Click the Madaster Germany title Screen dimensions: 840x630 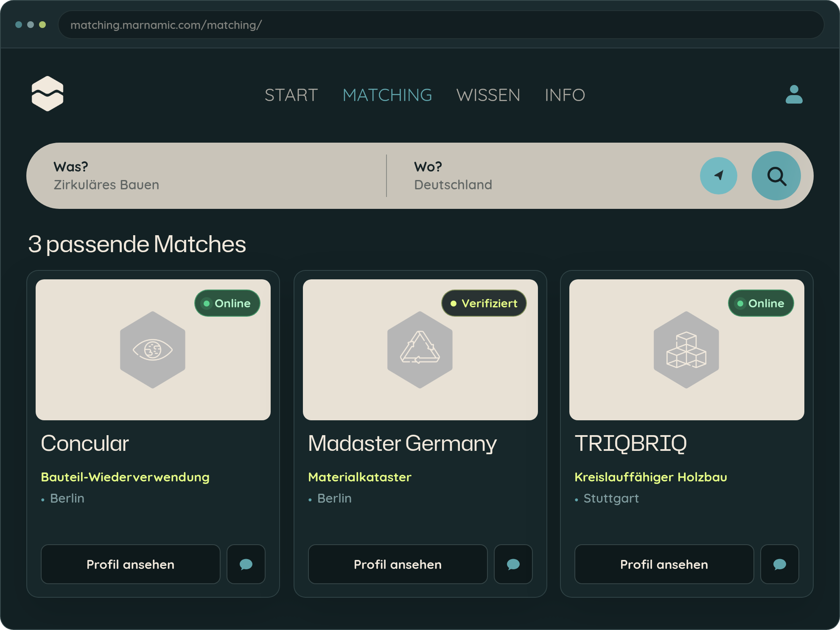(x=402, y=444)
